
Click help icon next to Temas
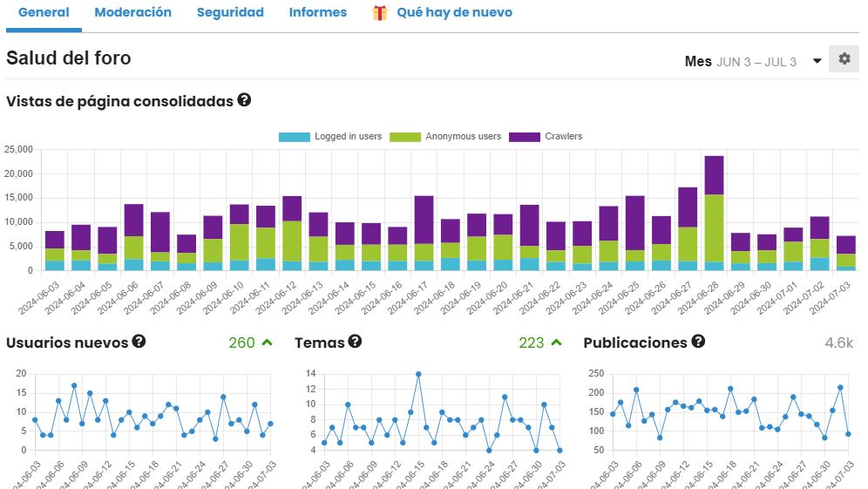click(355, 342)
